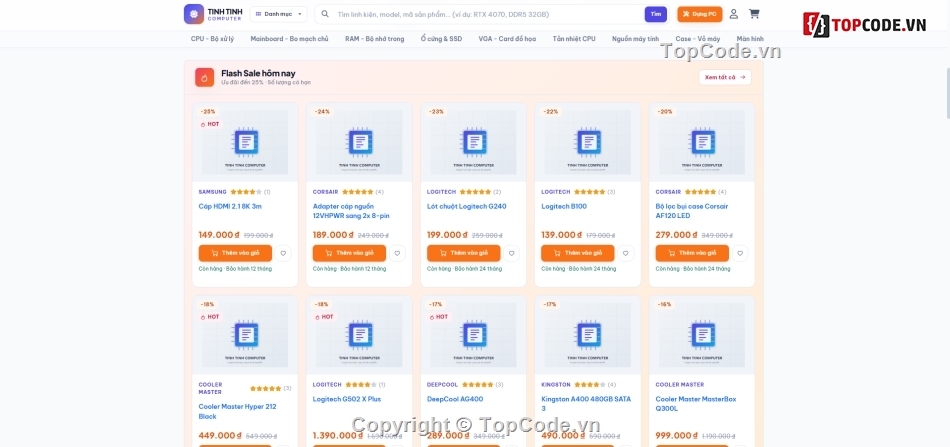Open Case - Vỏ máy category
Viewport: 950px width, 447px height.
[x=697, y=39]
